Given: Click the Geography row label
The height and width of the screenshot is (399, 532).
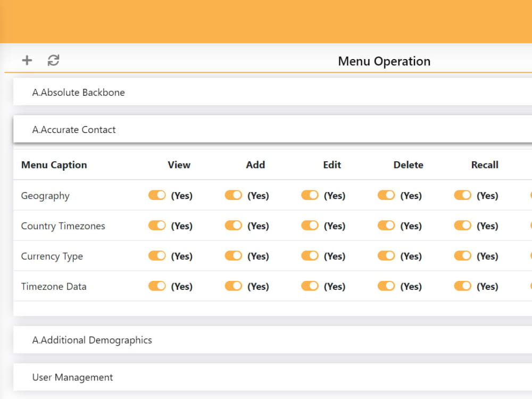Looking at the screenshot, I should pyautogui.click(x=45, y=196).
